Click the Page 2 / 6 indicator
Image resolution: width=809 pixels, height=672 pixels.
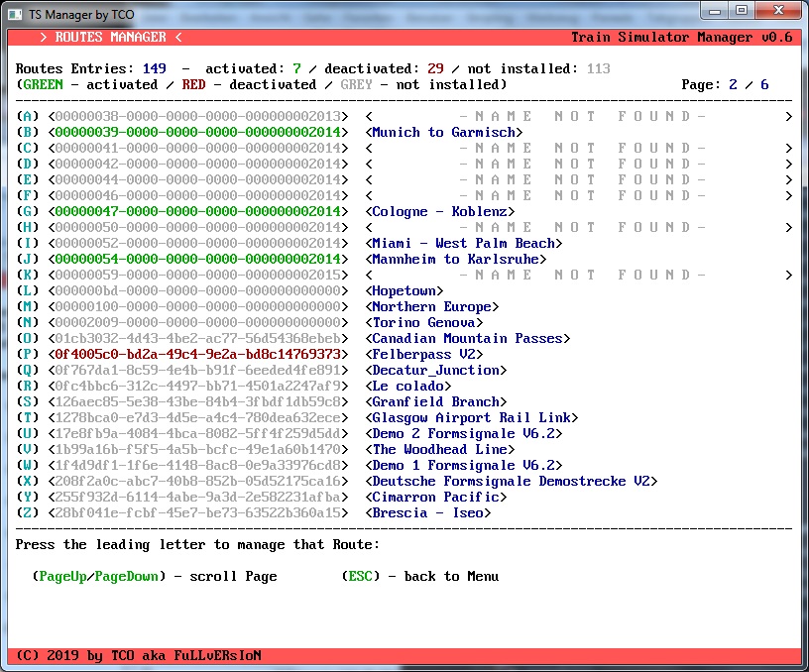point(725,84)
